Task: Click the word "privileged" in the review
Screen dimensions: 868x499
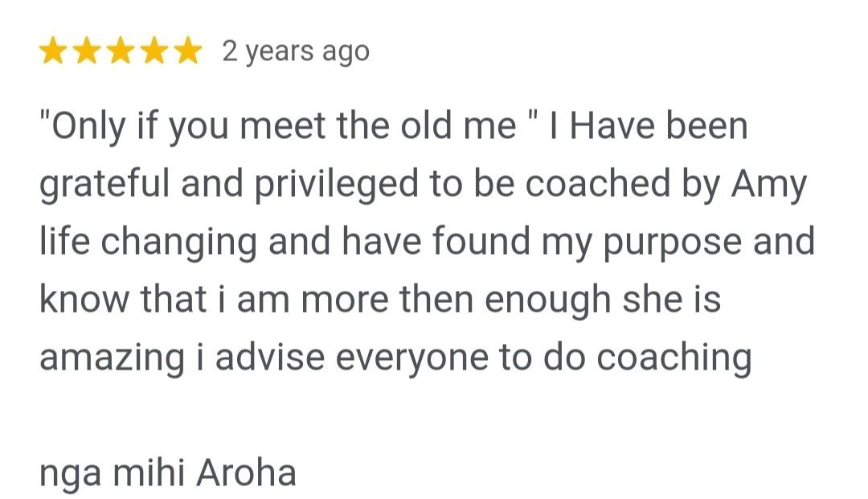Action: click(337, 186)
